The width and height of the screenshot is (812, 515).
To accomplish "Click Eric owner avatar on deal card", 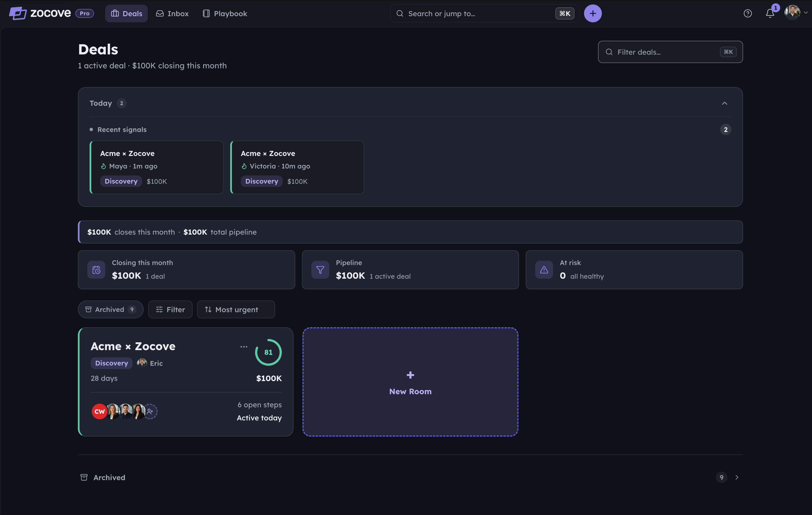I will tap(142, 363).
